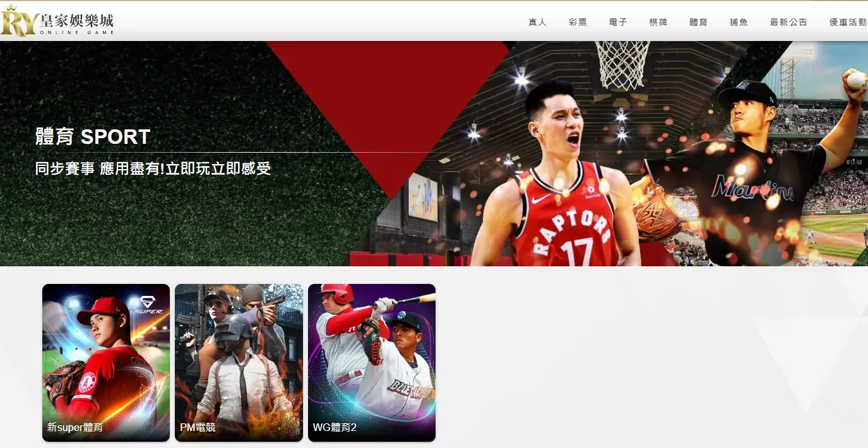Image resolution: width=868 pixels, height=448 pixels.
Task: Click the 體育 SPORT banner heading
Action: (93, 136)
